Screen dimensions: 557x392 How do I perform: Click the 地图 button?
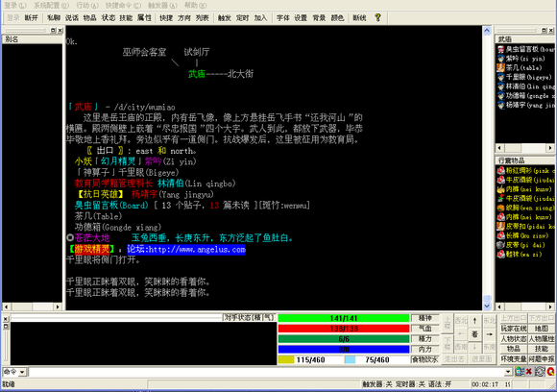(x=542, y=329)
